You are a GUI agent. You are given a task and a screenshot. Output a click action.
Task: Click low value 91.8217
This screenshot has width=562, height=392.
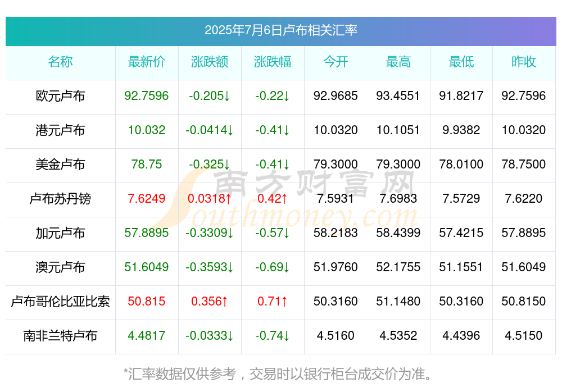tap(461, 95)
